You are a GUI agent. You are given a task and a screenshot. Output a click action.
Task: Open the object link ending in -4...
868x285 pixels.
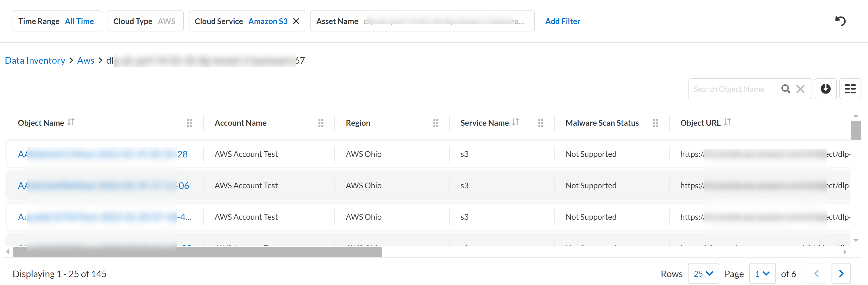(104, 217)
